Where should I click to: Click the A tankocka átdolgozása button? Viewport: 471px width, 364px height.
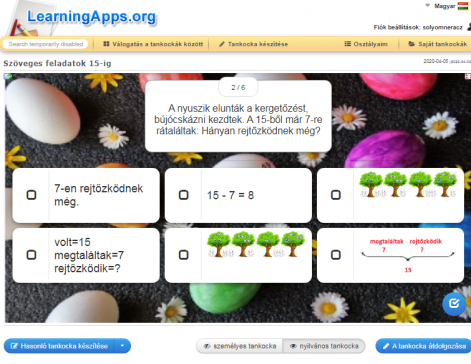point(424,346)
